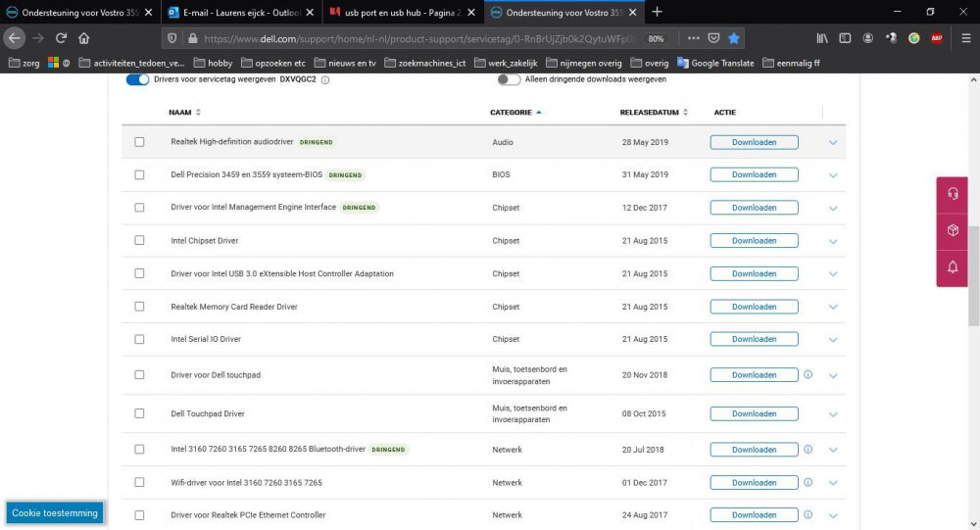980x530 pixels.
Task: Click the info icon beside the Dell touchpad download
Action: click(808, 374)
